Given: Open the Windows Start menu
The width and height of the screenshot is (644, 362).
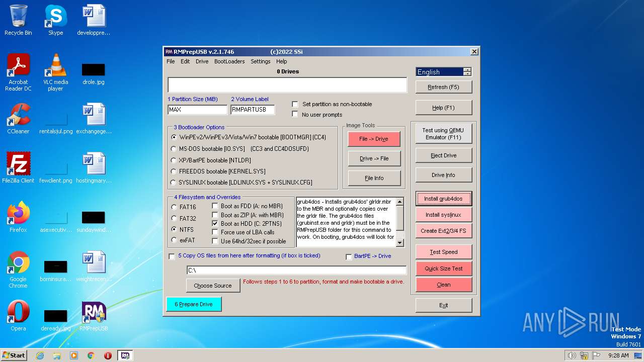Looking at the screenshot, I should tap(14, 355).
